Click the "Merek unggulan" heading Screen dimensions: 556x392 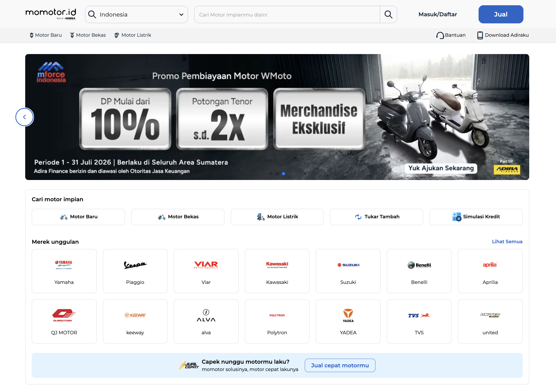click(55, 242)
